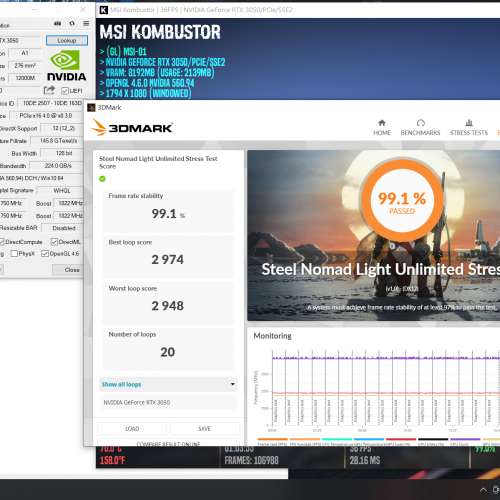Click the FRAMES: 106988 counter in Kombustor
500x500 pixels.
(x=251, y=461)
